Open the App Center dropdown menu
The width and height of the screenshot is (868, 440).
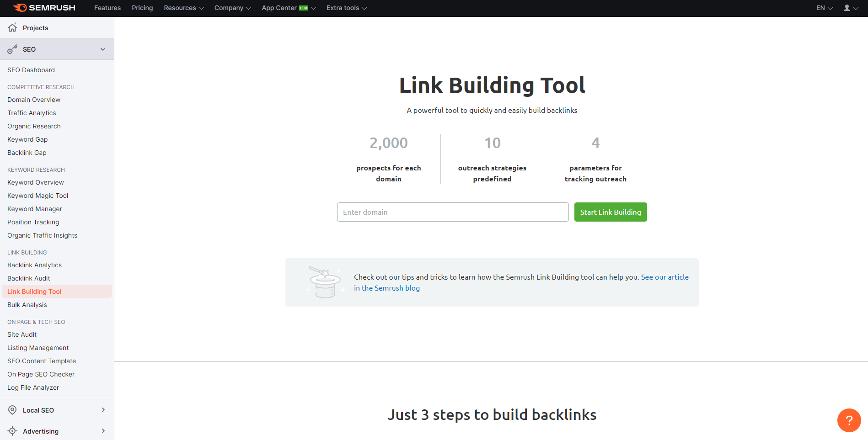click(x=289, y=8)
